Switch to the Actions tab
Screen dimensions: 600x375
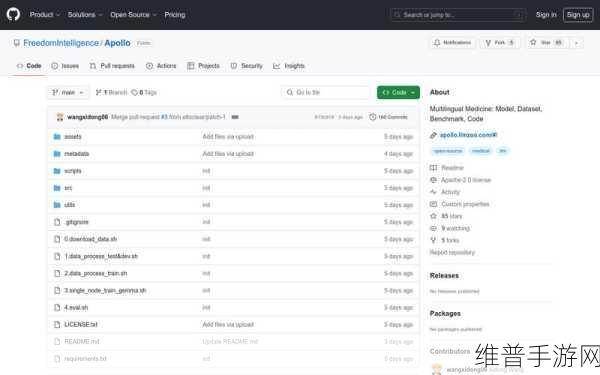pyautogui.click(x=161, y=66)
